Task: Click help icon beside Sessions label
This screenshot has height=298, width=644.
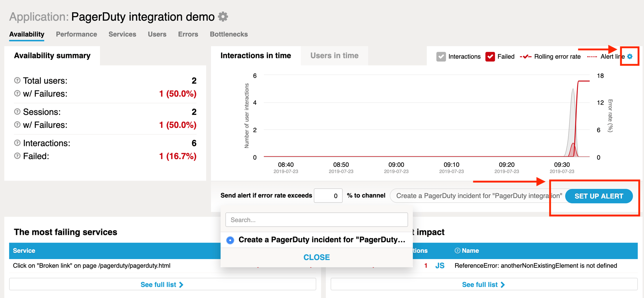Action: click(17, 112)
